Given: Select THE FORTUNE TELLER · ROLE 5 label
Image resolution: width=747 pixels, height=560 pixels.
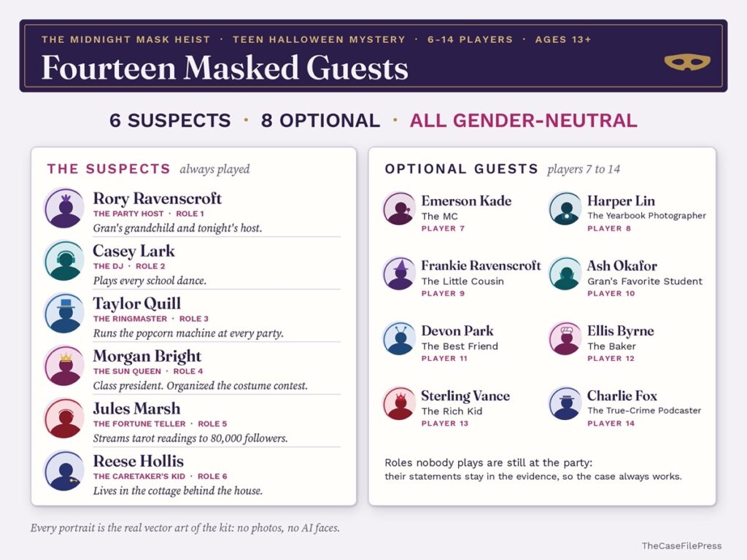Looking at the screenshot, I should [160, 424].
